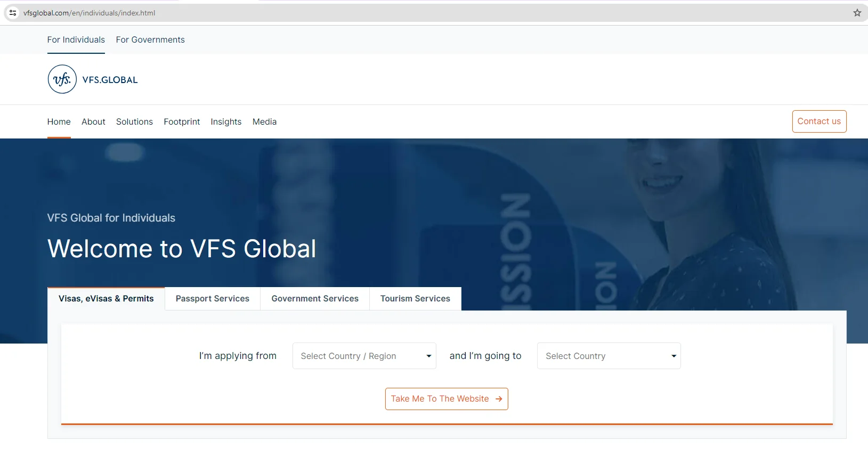The width and height of the screenshot is (868, 449).
Task: Open the Media menu item
Action: click(x=264, y=122)
